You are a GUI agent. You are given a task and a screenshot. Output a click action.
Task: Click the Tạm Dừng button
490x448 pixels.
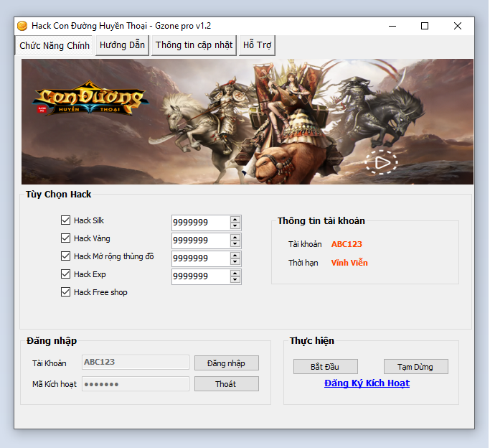click(415, 367)
